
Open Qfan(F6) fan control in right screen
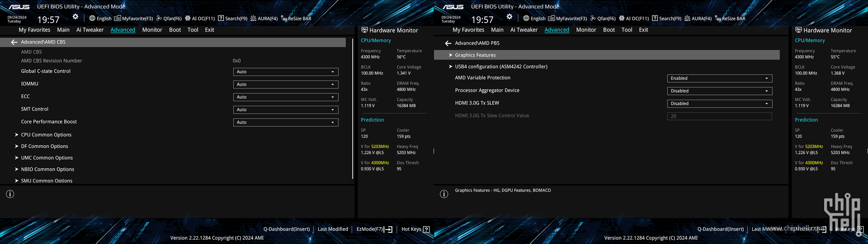tap(603, 19)
